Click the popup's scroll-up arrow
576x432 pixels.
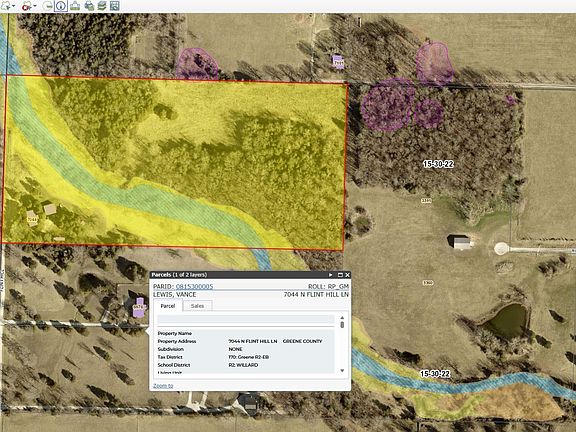342,317
